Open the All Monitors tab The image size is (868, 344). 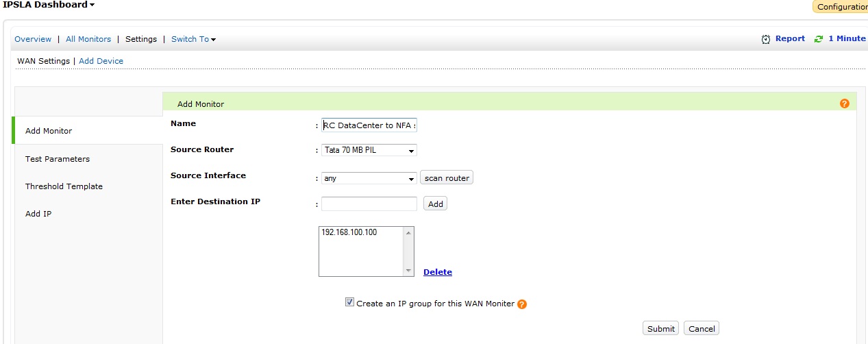[x=88, y=39]
